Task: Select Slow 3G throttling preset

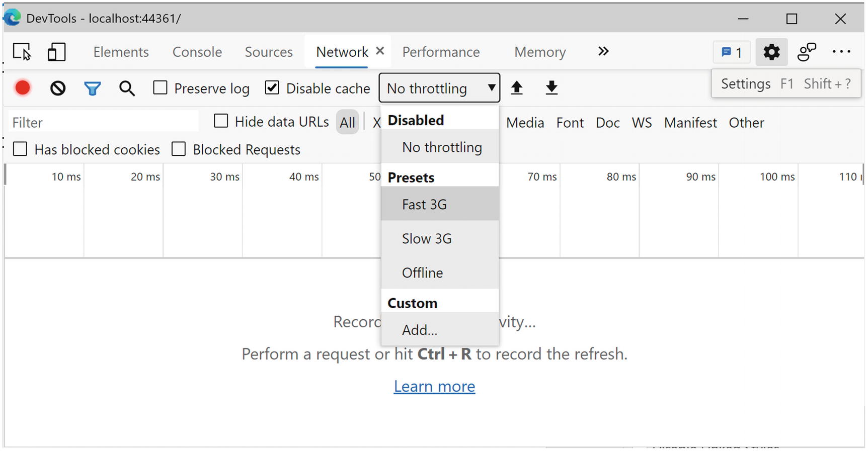Action: point(427,238)
